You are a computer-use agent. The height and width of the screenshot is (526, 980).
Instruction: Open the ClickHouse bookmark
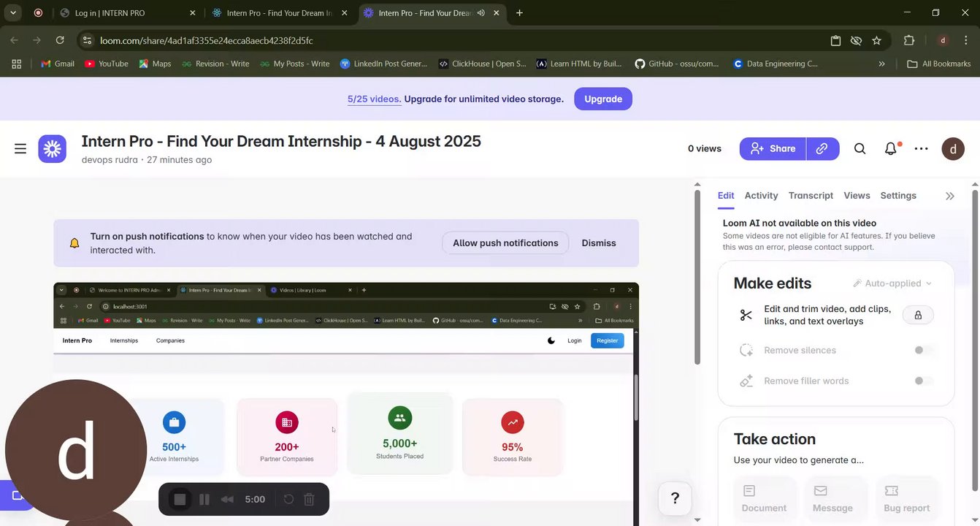[x=482, y=64]
